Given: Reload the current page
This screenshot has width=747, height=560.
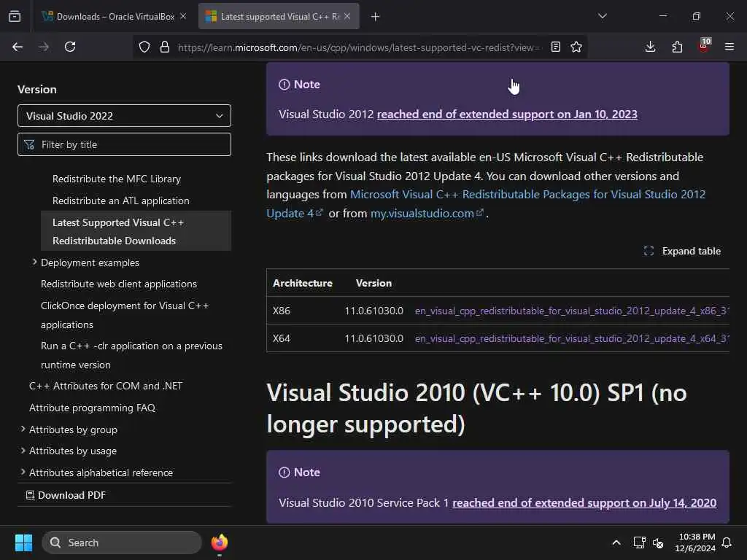Looking at the screenshot, I should pos(70,47).
